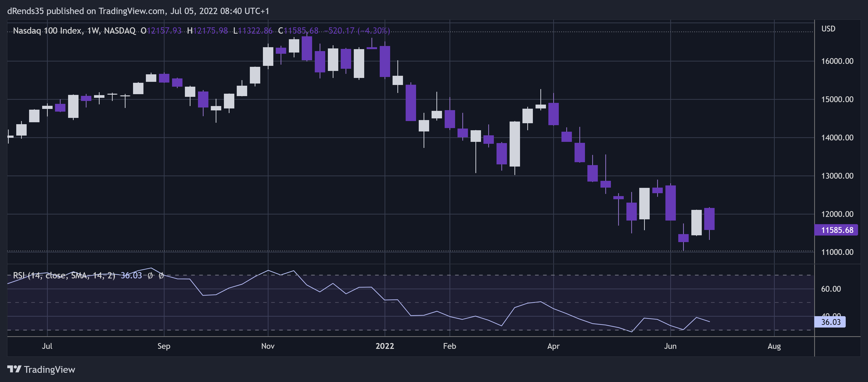
Task: Click the Feb label on time axis
Action: click(450, 346)
